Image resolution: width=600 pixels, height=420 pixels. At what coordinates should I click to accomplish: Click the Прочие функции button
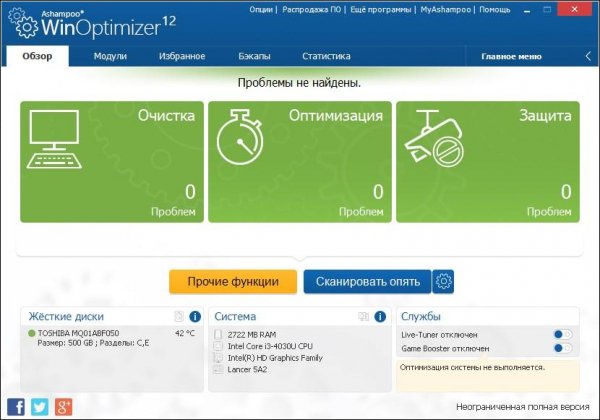233,282
